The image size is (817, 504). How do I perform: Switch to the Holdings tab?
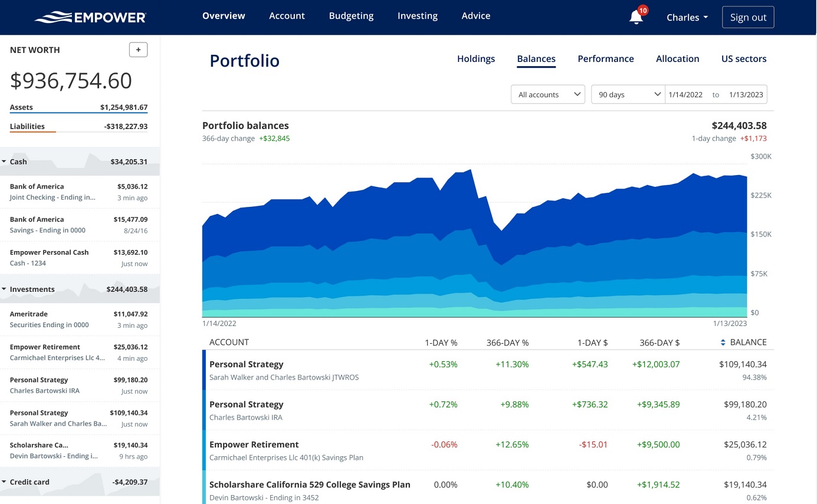(476, 59)
